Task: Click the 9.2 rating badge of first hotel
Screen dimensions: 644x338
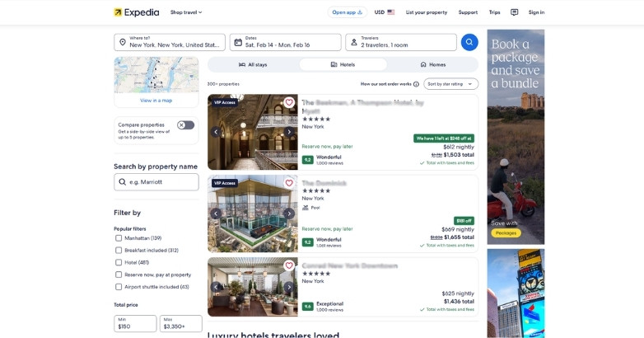Action: click(x=308, y=160)
